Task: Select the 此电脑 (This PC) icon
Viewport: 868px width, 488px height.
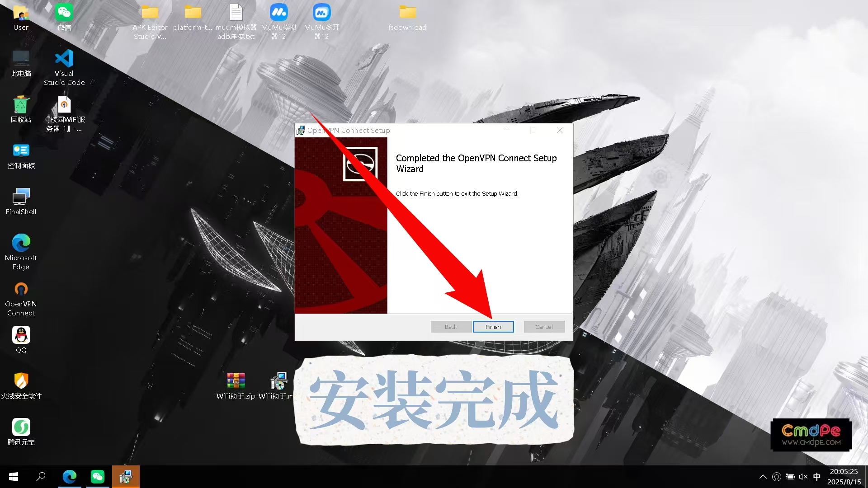Action: point(21,64)
